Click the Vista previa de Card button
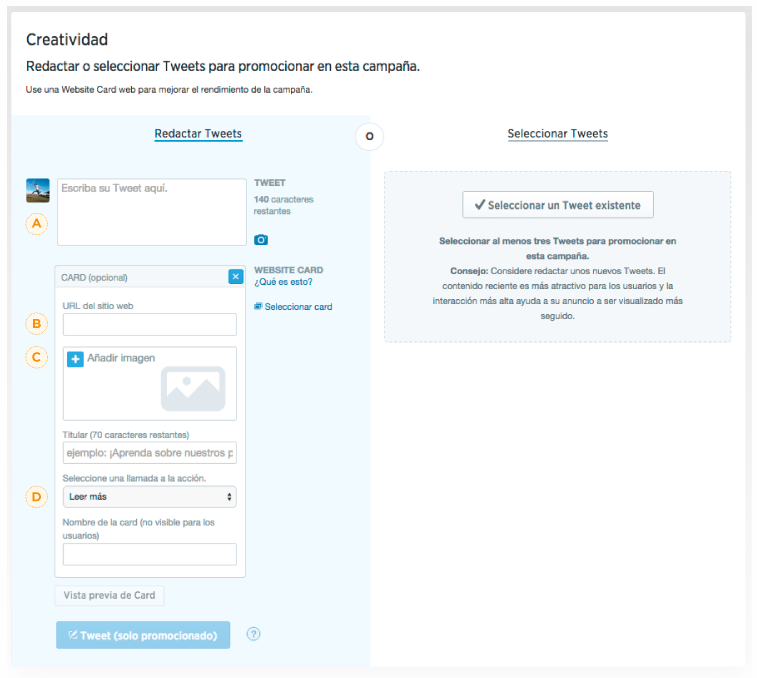This screenshot has width=757, height=678. (x=110, y=595)
